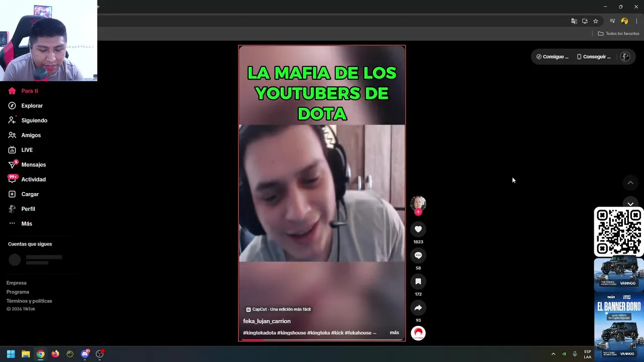644x362 pixels.
Task: Pause the playing TikTok video
Action: click(322, 194)
